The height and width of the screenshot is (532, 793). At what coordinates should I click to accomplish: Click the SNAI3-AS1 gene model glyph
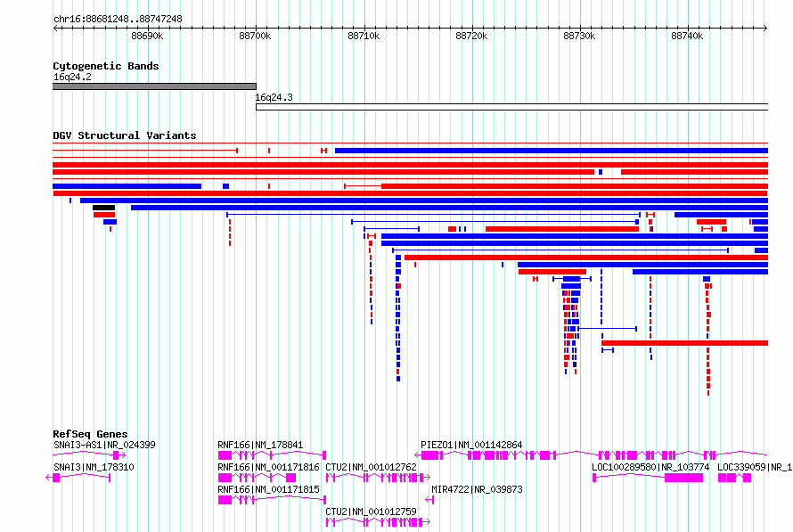[89, 455]
